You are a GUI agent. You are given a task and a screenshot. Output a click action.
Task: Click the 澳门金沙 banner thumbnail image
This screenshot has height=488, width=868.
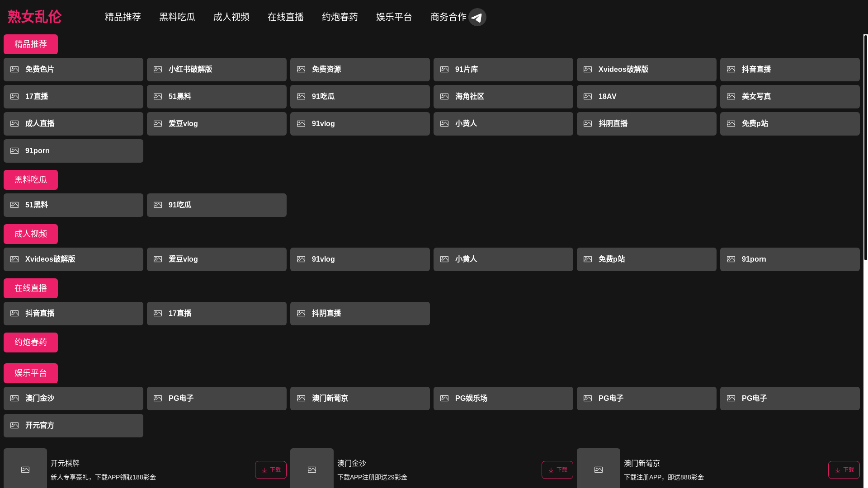[312, 468]
